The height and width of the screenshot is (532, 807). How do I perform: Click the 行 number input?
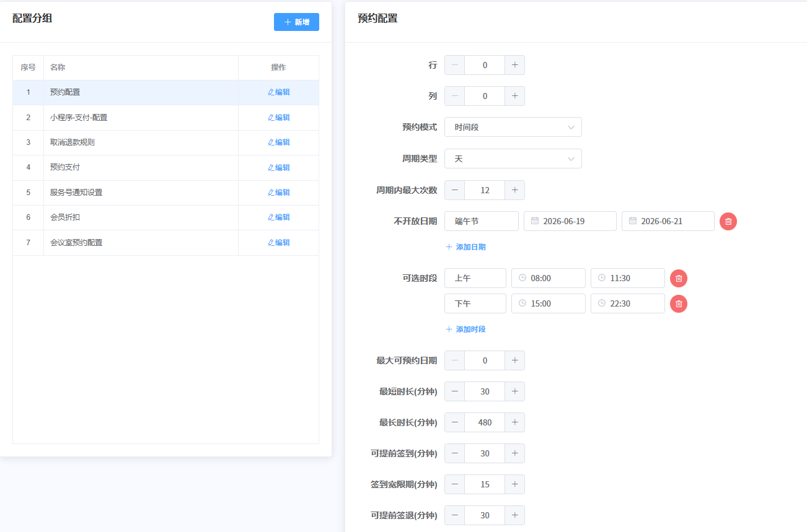485,65
